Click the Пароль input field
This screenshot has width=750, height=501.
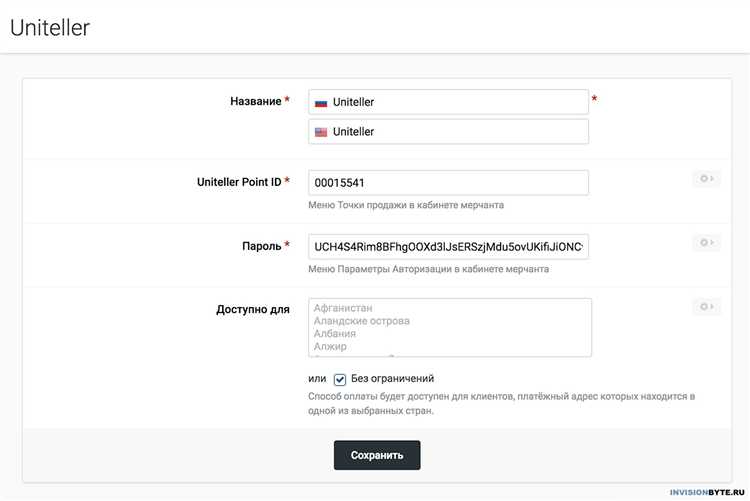pos(448,247)
